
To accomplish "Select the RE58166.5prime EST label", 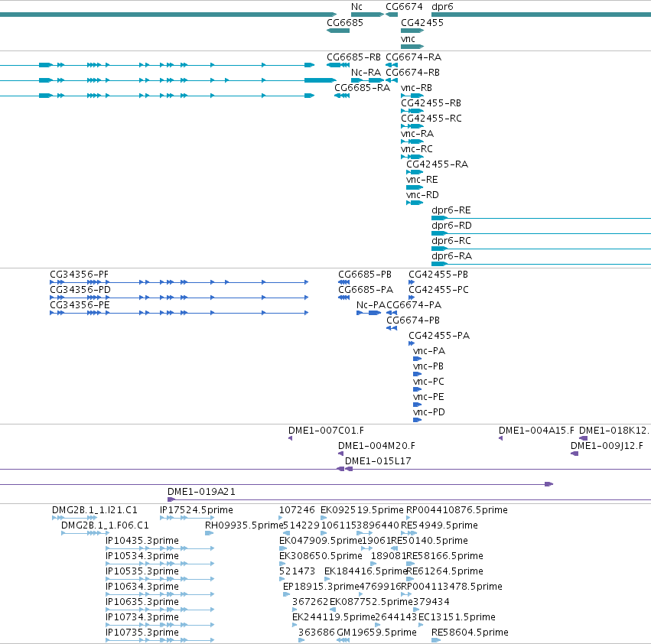I will point(444,556).
